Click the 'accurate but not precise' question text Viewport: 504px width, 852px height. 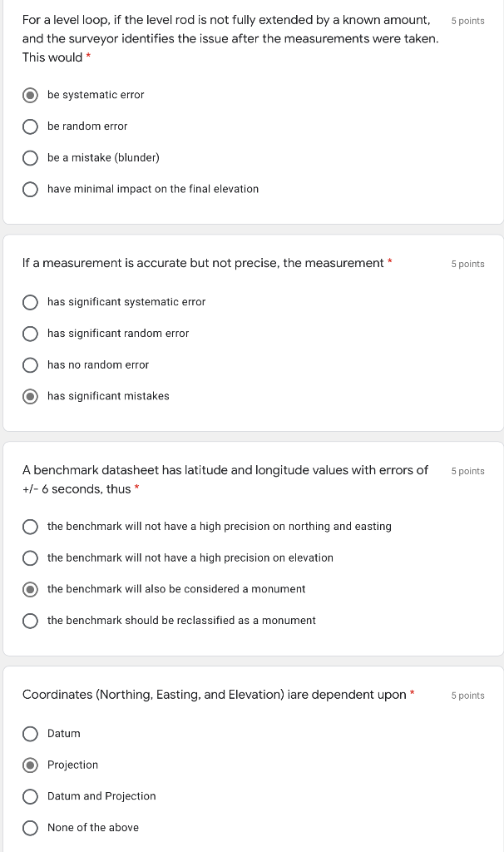click(x=203, y=263)
